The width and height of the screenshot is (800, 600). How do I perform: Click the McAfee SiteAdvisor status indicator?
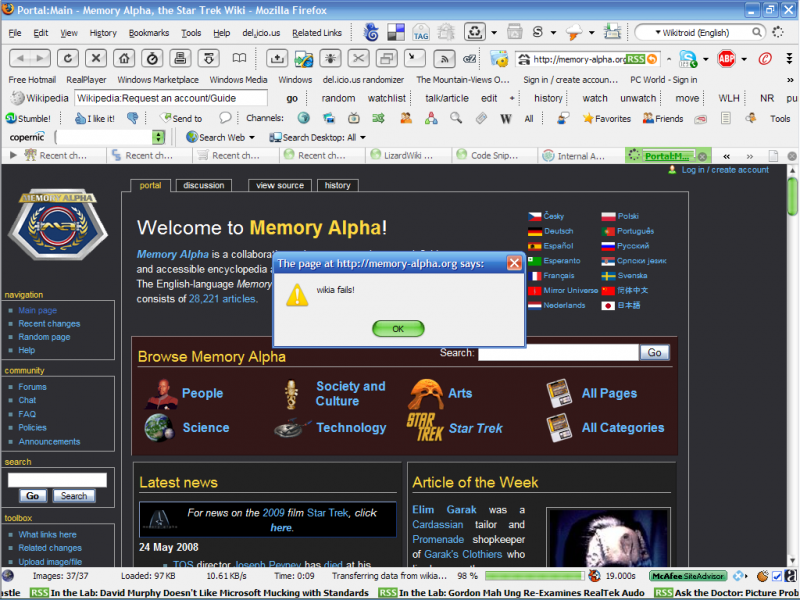(x=688, y=576)
